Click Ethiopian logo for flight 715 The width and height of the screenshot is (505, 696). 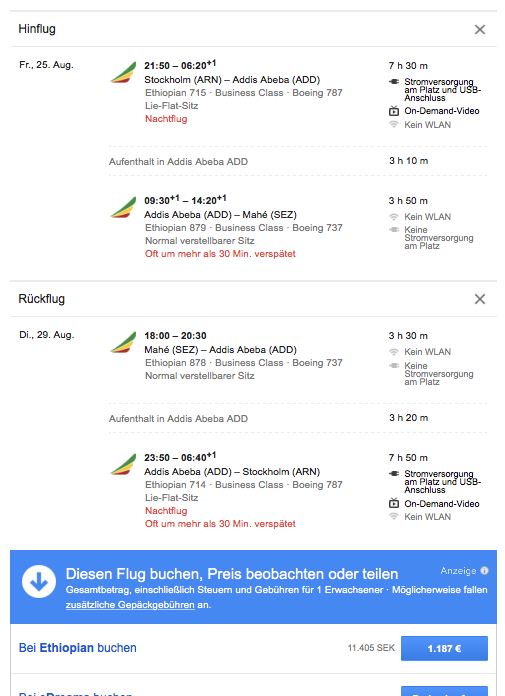(x=123, y=72)
